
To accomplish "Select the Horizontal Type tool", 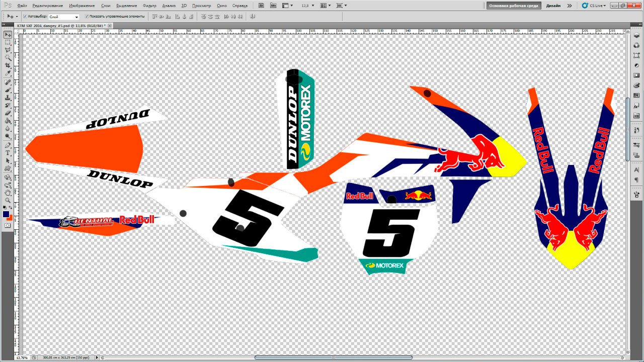I will (x=8, y=153).
